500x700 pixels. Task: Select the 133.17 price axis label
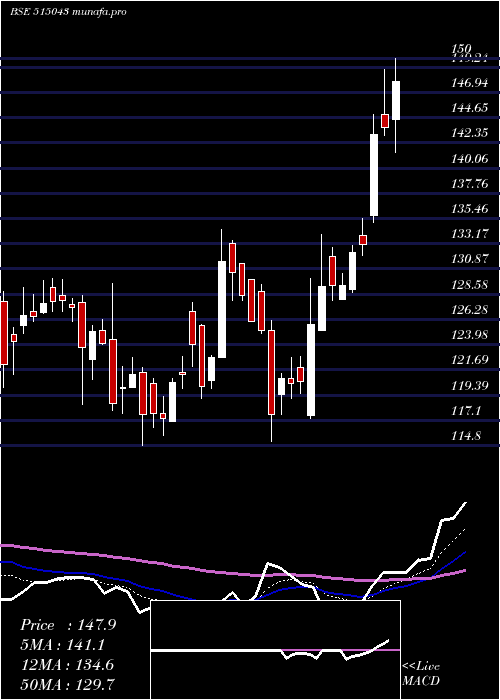[470, 233]
